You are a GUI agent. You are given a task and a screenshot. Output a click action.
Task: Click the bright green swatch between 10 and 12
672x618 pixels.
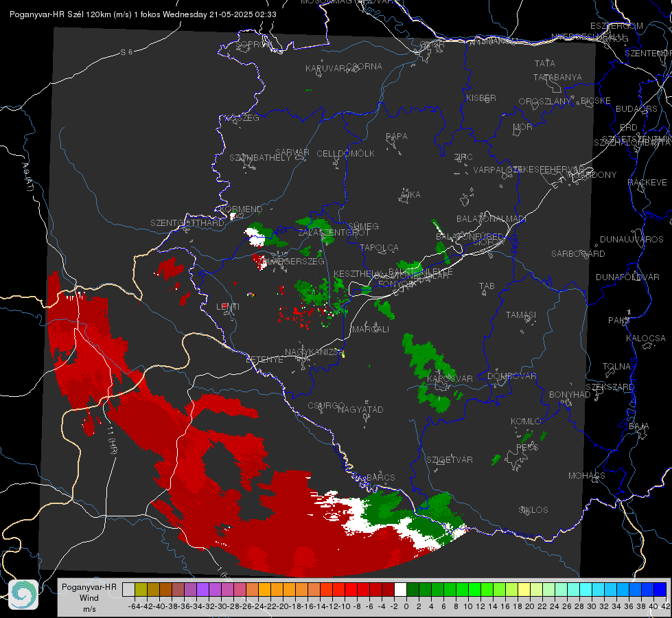[474, 590]
